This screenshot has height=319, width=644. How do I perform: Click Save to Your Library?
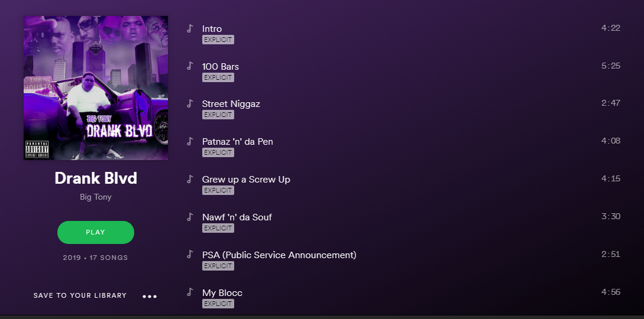point(80,295)
